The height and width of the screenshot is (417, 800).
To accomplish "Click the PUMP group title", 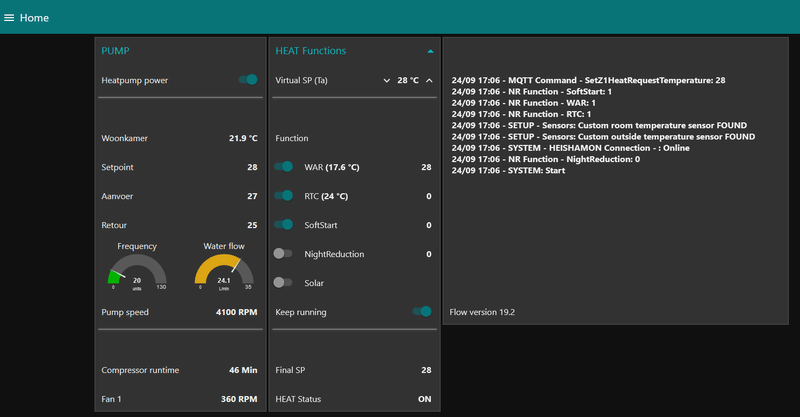I will pos(115,51).
